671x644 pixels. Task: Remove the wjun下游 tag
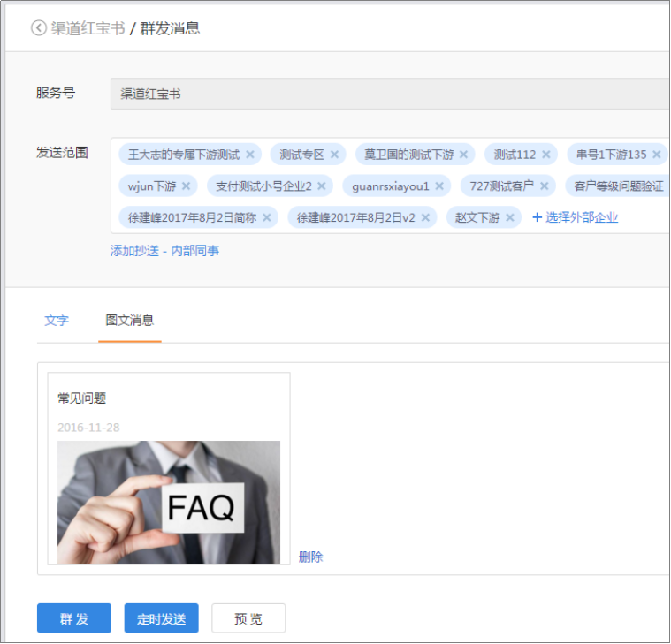(186, 186)
